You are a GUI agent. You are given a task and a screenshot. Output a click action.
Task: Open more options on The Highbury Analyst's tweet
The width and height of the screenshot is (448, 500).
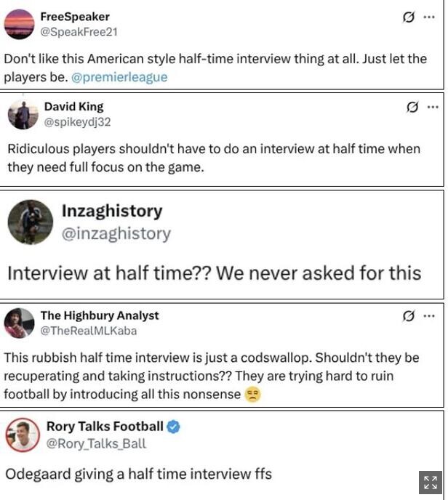[x=429, y=316]
